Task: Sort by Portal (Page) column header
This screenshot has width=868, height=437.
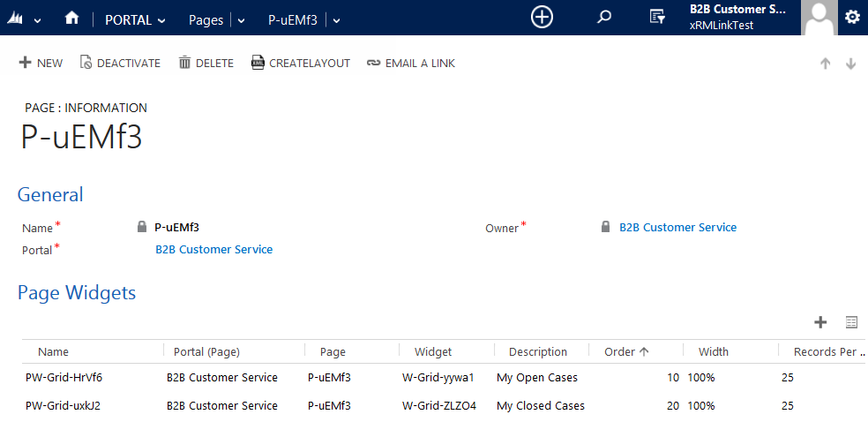Action: (206, 351)
